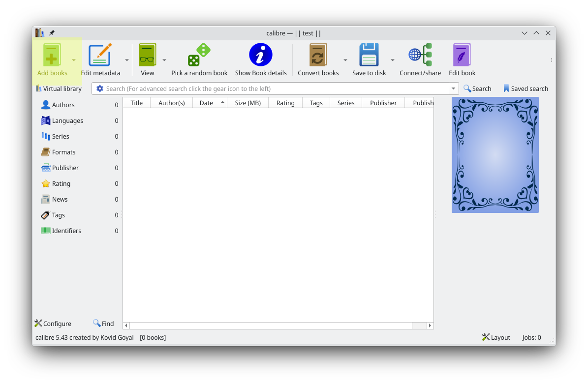Viewport: 588px width, 384px height.
Task: Open the search history dropdown
Action: point(453,89)
